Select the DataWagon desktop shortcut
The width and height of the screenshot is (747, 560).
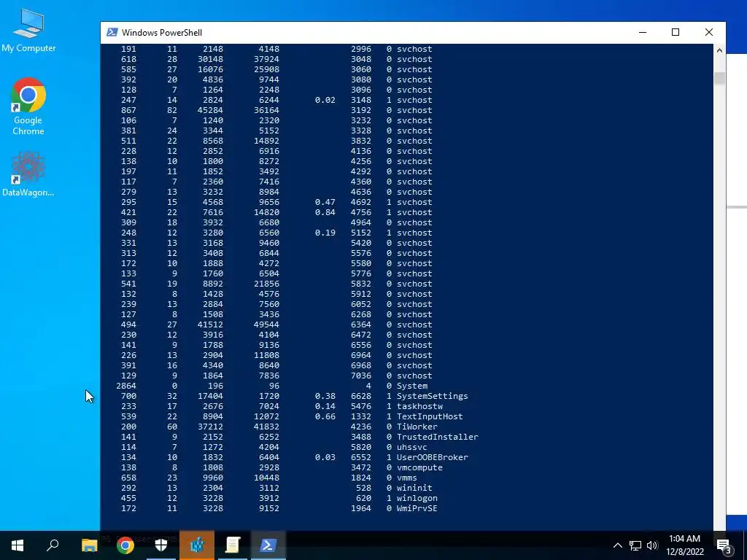[x=28, y=174]
